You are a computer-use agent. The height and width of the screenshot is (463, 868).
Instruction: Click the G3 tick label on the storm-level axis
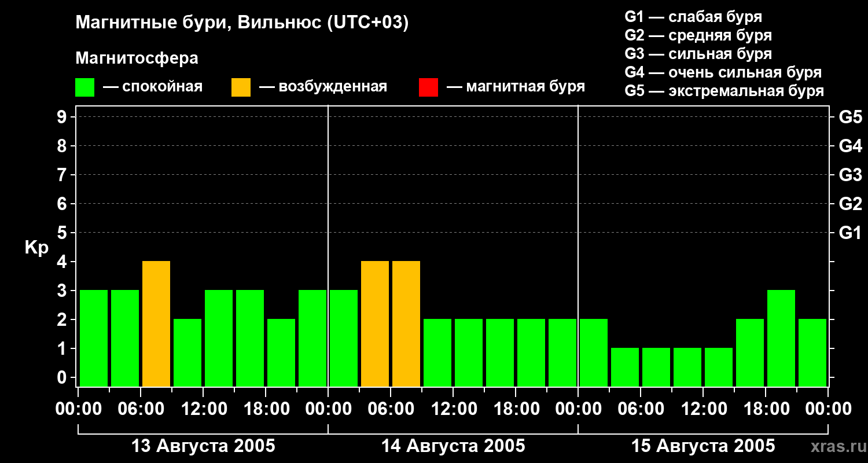click(x=850, y=175)
